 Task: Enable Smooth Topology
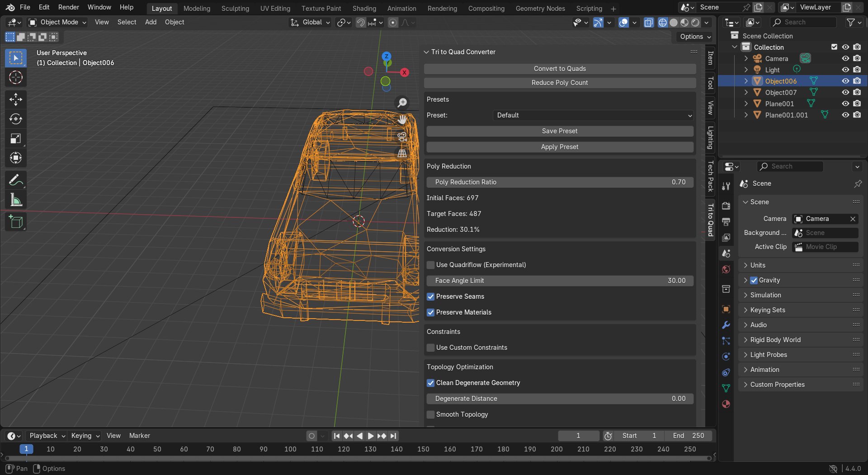(x=430, y=414)
